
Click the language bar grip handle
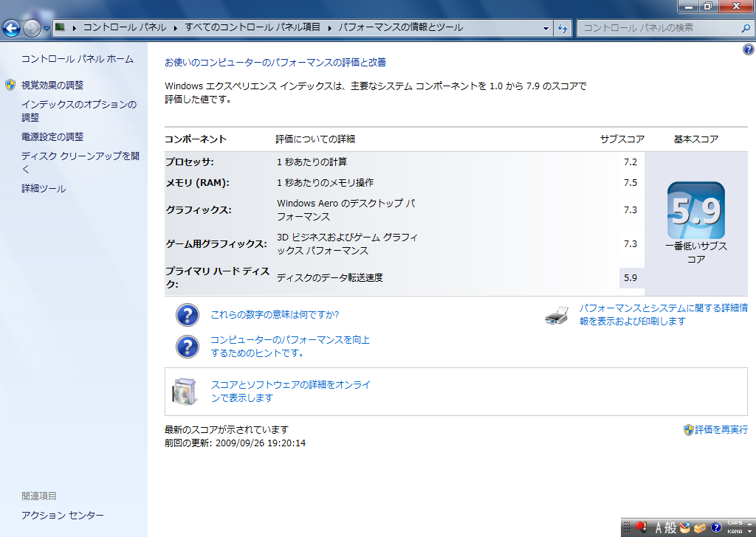[627, 528]
